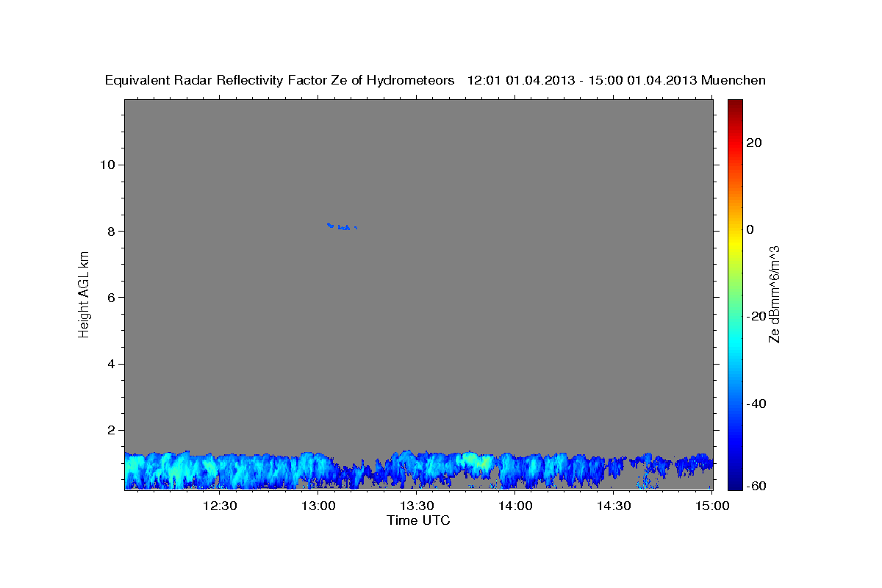Viewport: 882px width, 588px height.
Task: Select the 'Time UTC' axis label
Action: (418, 520)
